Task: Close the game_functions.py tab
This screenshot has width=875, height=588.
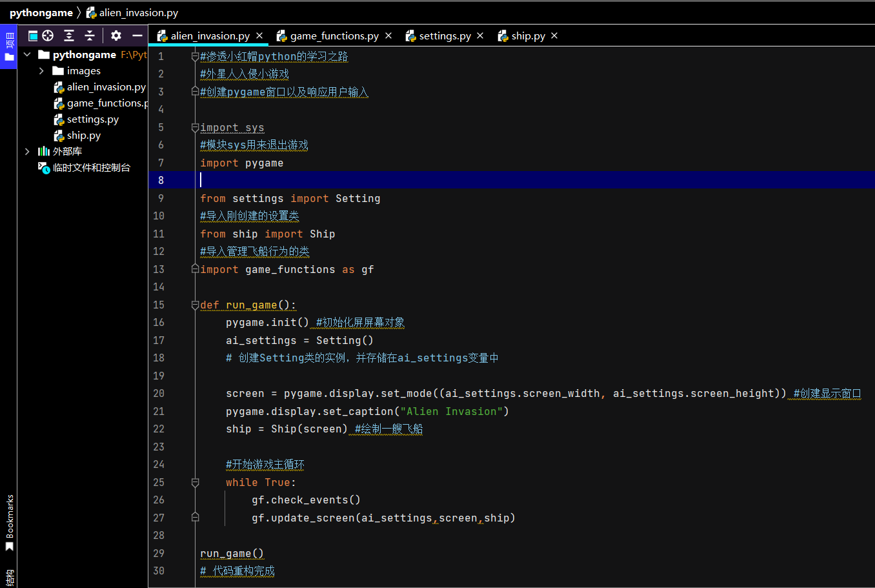Action: tap(388, 35)
